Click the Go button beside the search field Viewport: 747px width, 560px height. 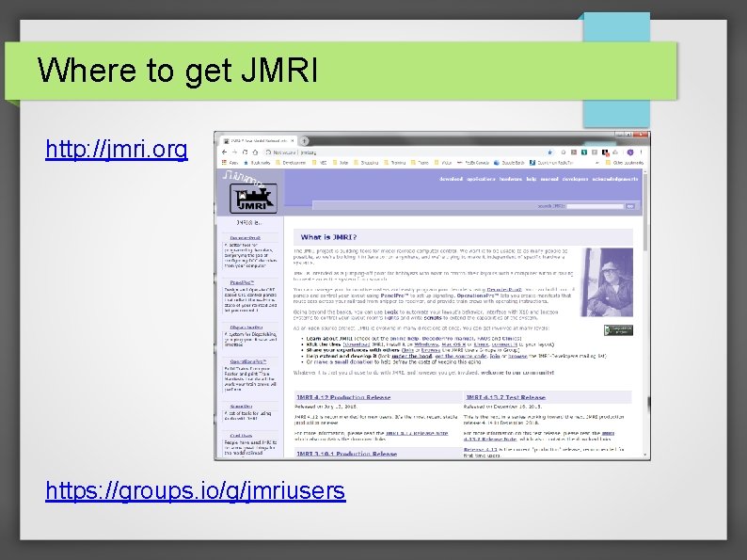click(629, 206)
